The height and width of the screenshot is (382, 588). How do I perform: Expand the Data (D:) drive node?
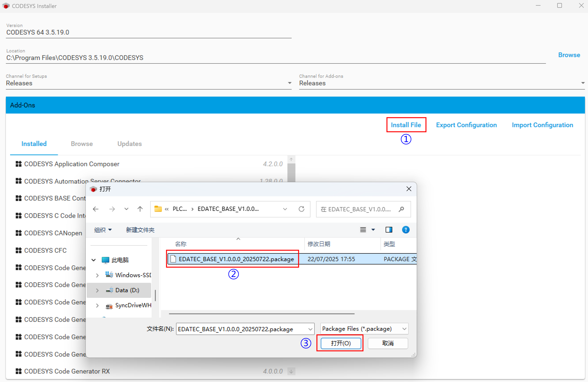97,290
